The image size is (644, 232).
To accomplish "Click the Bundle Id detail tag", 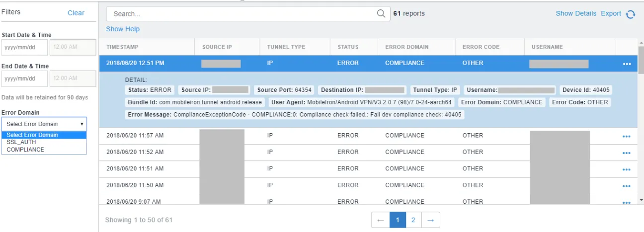I will [196, 102].
